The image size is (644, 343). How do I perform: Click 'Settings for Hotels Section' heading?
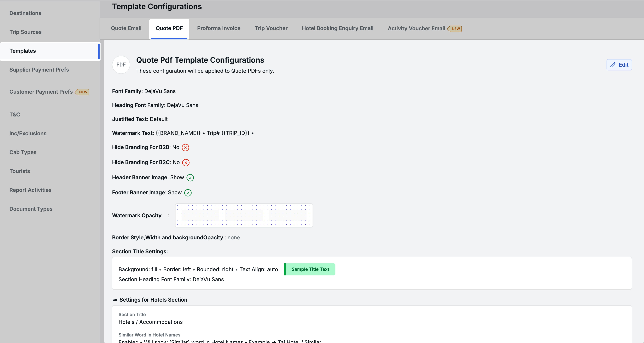coord(153,300)
